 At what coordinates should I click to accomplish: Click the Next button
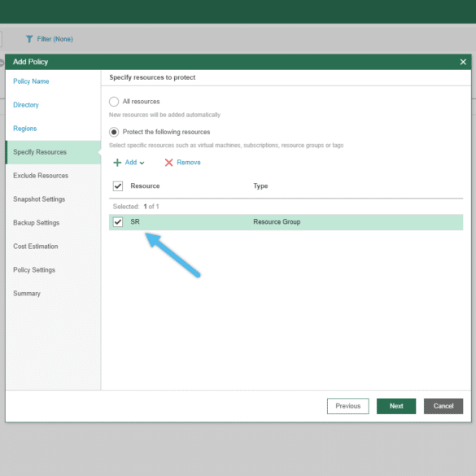396,406
